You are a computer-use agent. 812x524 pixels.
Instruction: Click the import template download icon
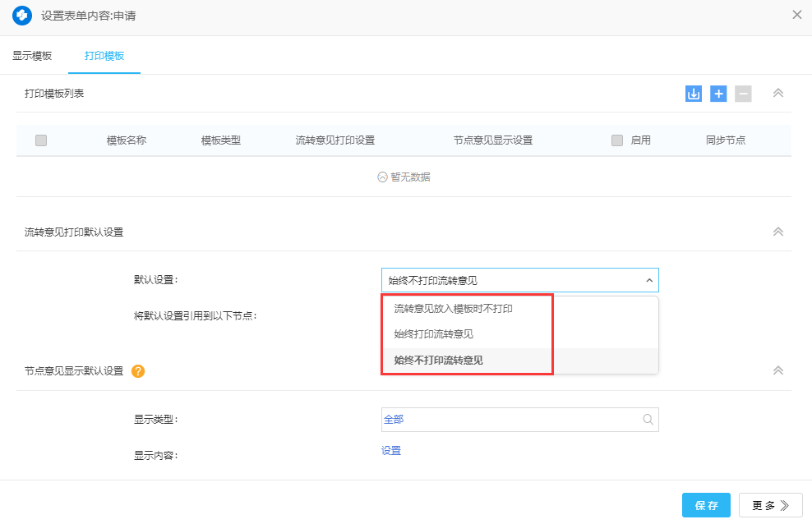694,94
